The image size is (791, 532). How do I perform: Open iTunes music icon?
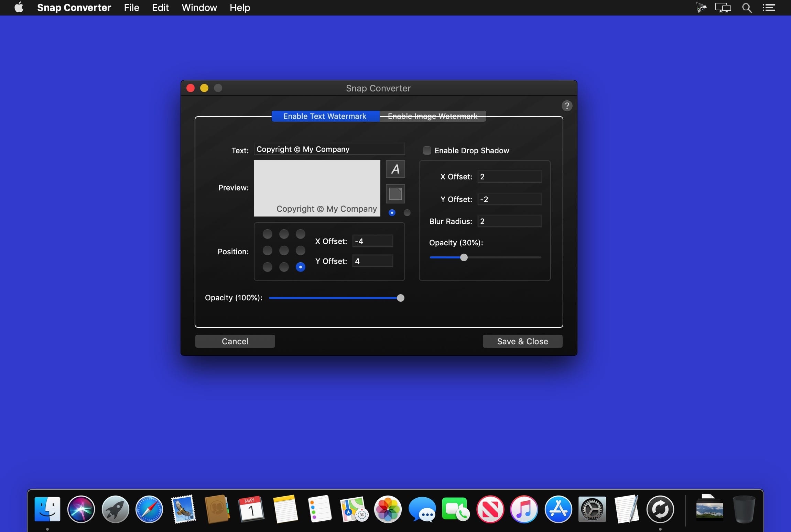524,509
